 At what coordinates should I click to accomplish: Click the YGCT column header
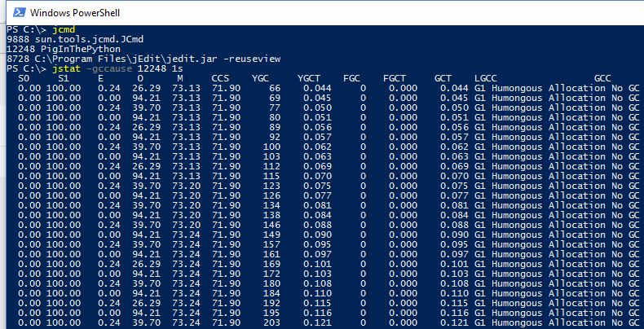click(x=309, y=78)
